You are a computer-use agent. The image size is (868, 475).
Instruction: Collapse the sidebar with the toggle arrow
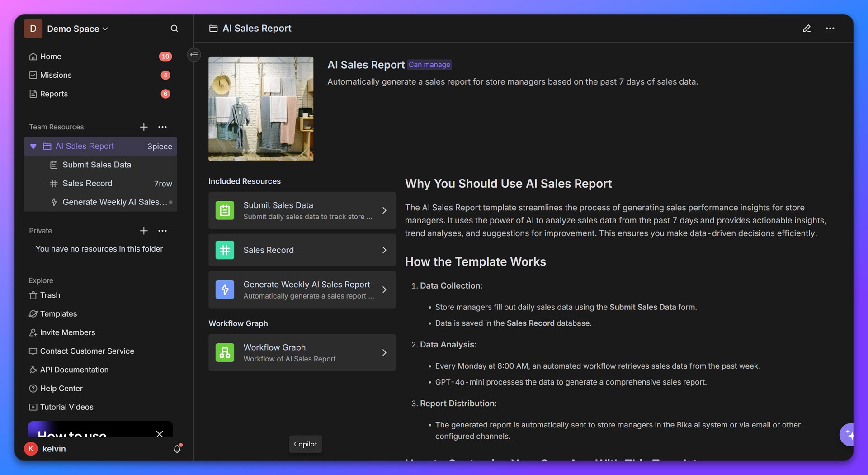click(194, 55)
